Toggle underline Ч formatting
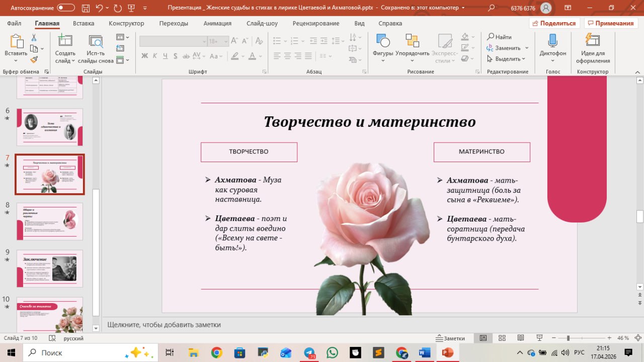The width and height of the screenshot is (644, 362). click(166, 56)
